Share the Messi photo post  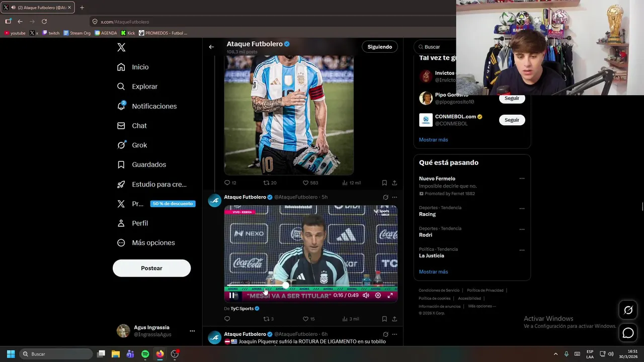click(394, 183)
